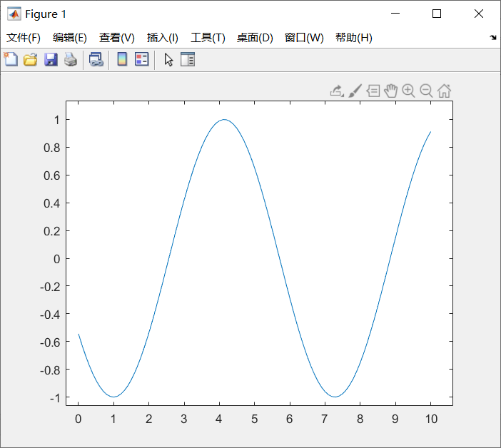Activate the Pan hand tool
501x448 pixels.
391,91
